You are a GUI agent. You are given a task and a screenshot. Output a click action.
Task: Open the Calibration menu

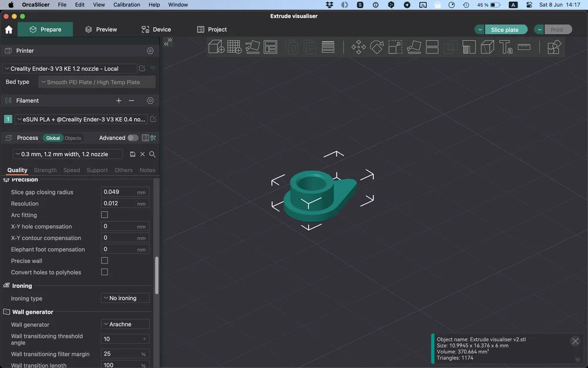pos(126,4)
